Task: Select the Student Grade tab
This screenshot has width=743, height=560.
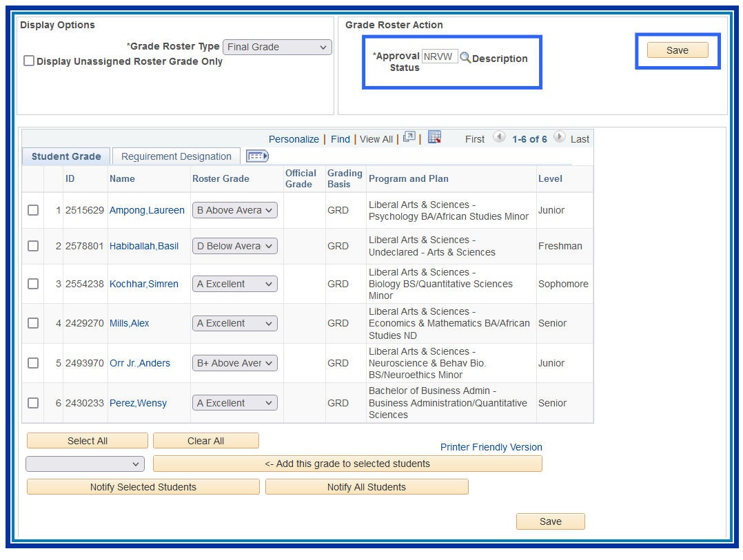Action: click(x=66, y=156)
